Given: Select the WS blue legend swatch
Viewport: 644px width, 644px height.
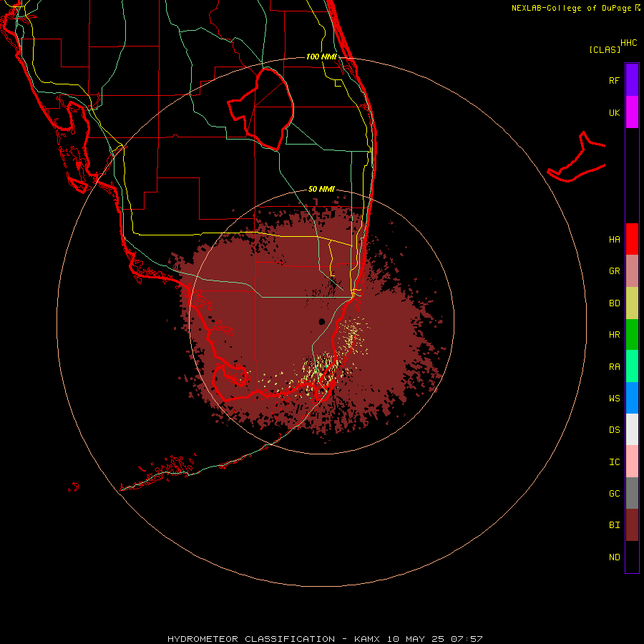Looking at the screenshot, I should [x=632, y=398].
